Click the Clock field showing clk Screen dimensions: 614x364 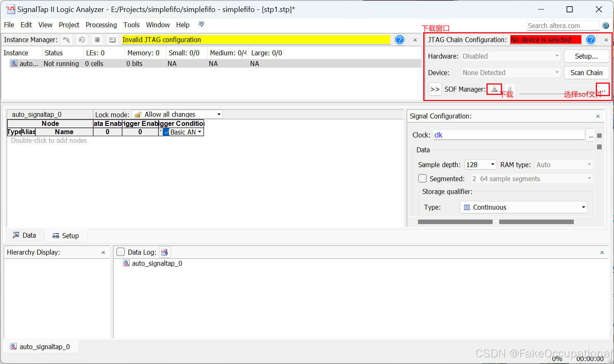coord(509,135)
